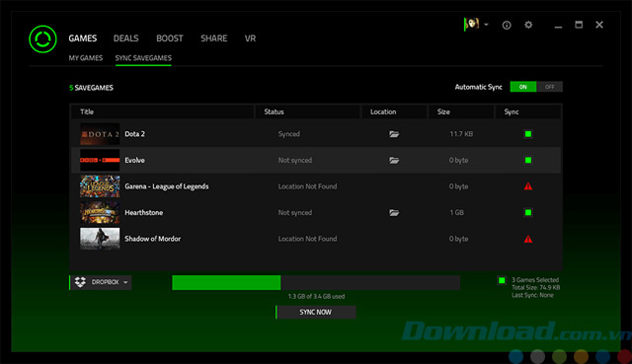Close the Razer Cortex window
632x364 pixels.
tap(599, 25)
